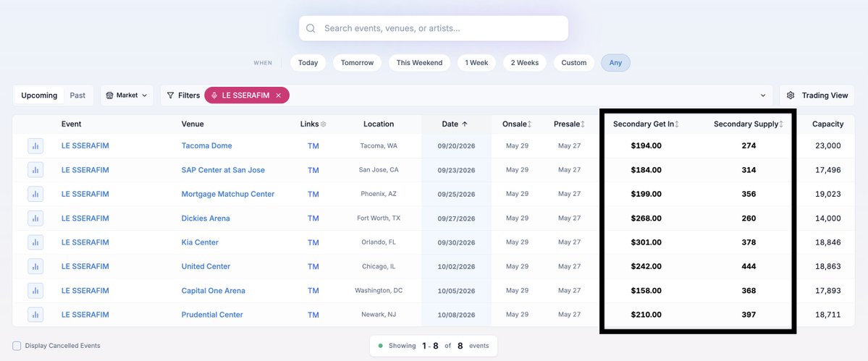Image resolution: width=868 pixels, height=361 pixels.
Task: Open chart icon for Mortgage Matchup Center row
Action: [35, 194]
